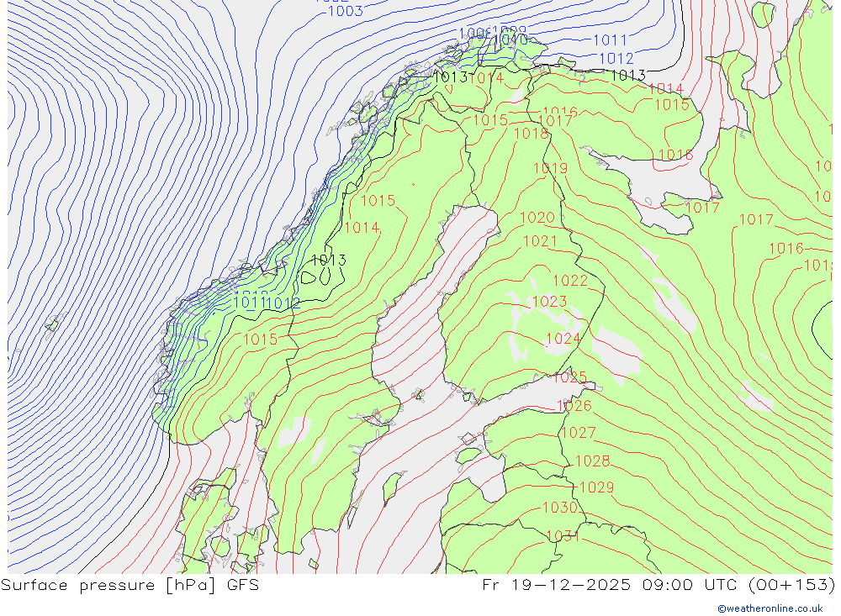Screen dimensions: 841x616
Task: Click the red 1018 isobar label
Action: coord(531,133)
